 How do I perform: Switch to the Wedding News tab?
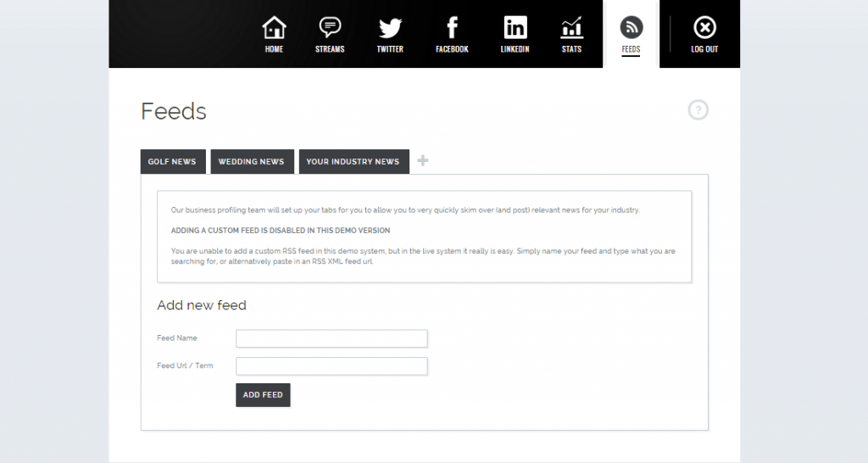(x=252, y=162)
